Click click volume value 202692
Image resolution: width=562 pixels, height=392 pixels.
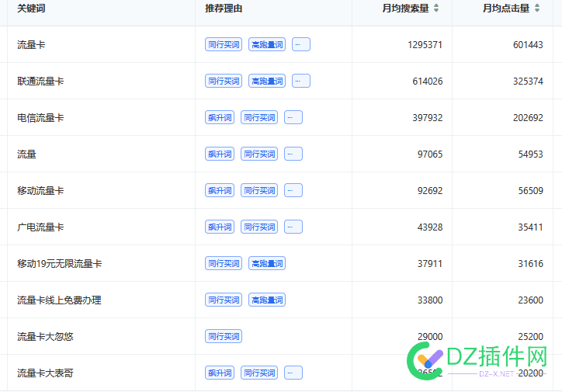(x=528, y=118)
